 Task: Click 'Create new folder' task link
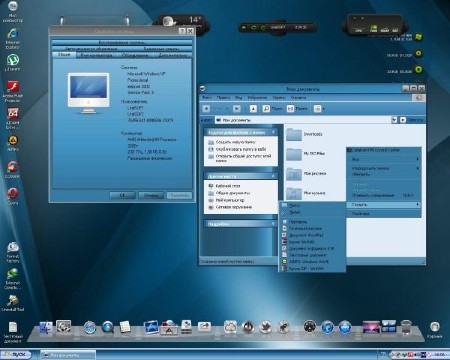pos(232,142)
